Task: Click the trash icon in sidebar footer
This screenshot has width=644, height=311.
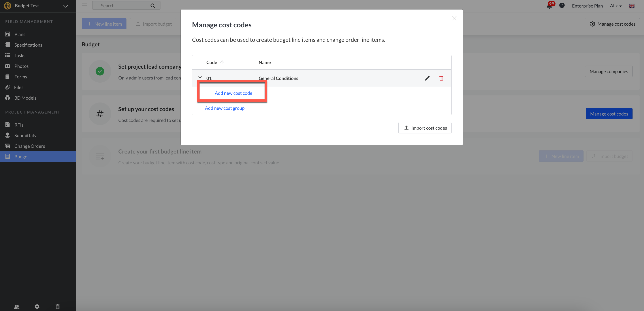Action: tap(58, 307)
